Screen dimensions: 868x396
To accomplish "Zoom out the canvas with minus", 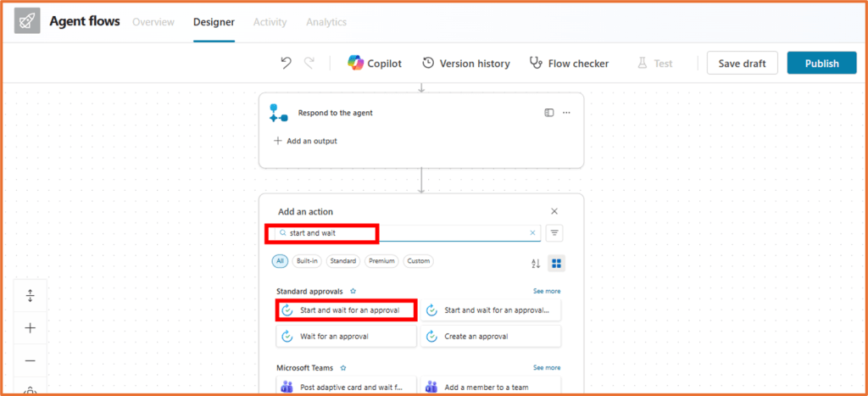I will coord(30,360).
